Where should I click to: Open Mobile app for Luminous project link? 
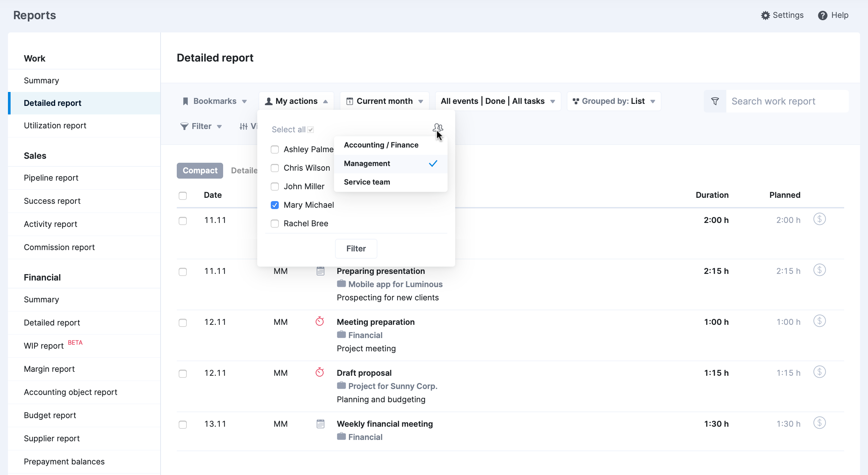coord(395,284)
